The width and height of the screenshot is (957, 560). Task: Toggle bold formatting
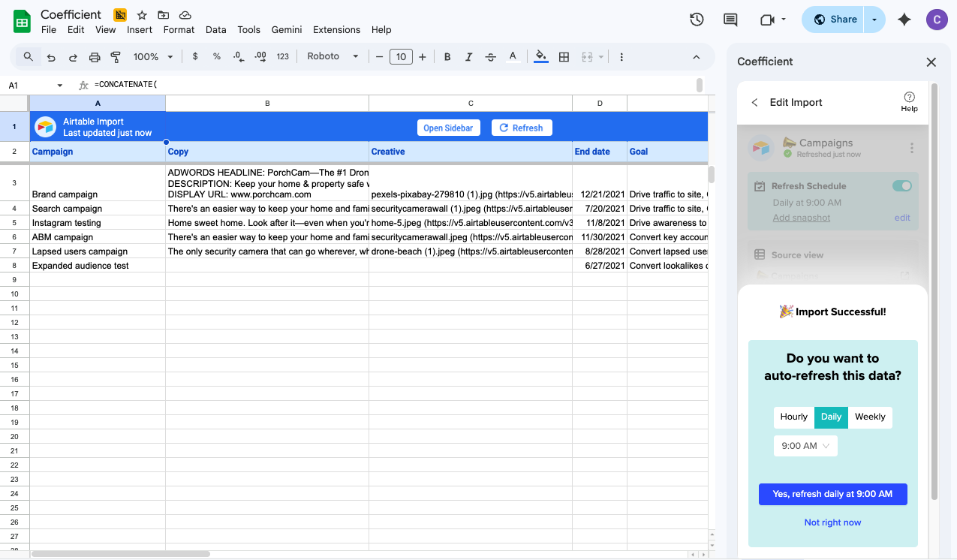(447, 56)
